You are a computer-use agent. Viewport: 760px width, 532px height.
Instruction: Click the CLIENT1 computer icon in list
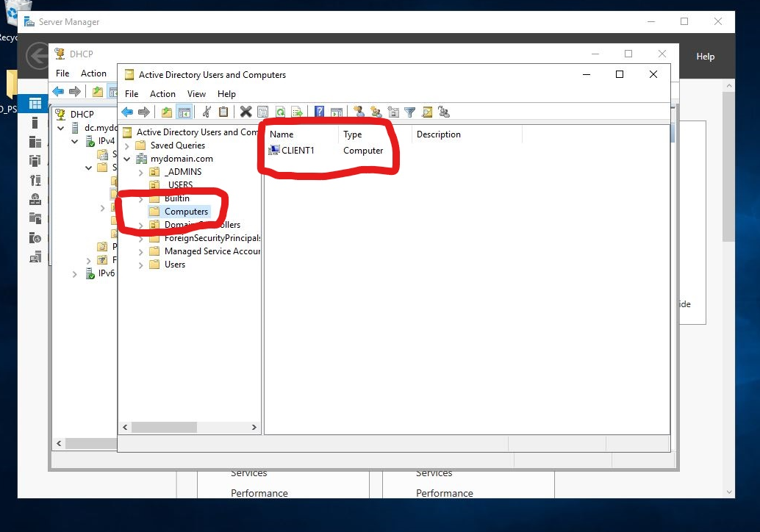pos(274,150)
